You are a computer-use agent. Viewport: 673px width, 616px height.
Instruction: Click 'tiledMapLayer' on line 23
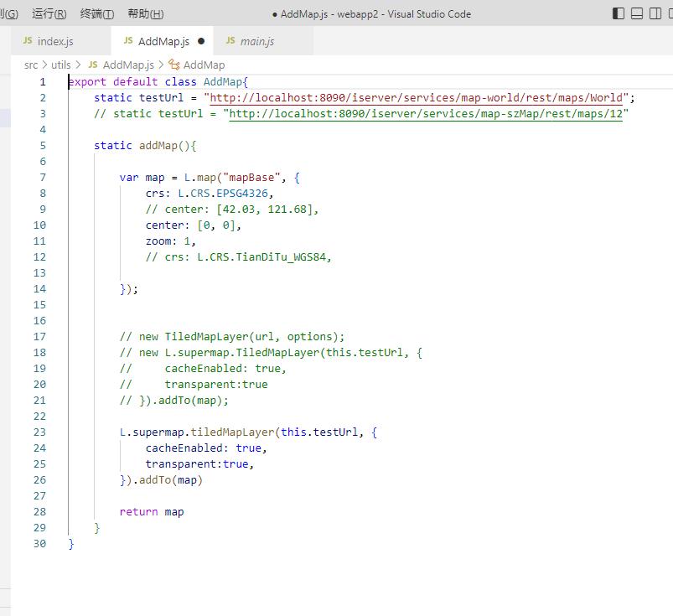pos(232,432)
